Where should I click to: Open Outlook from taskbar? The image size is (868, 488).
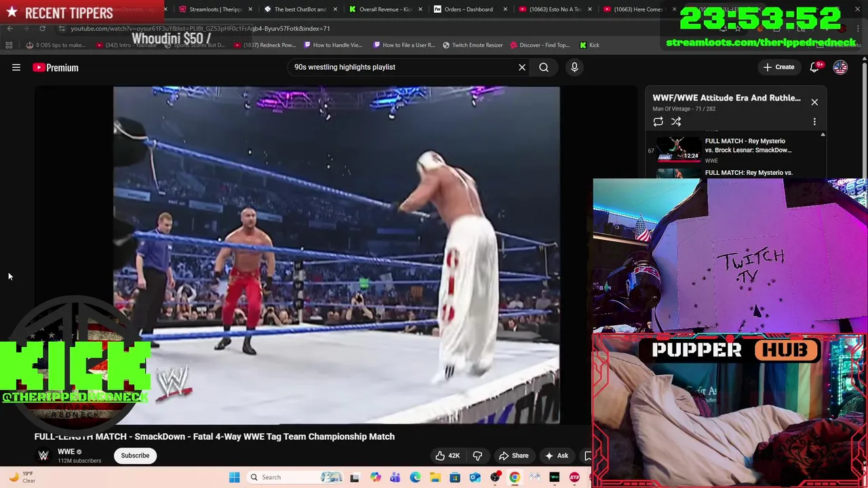click(475, 477)
